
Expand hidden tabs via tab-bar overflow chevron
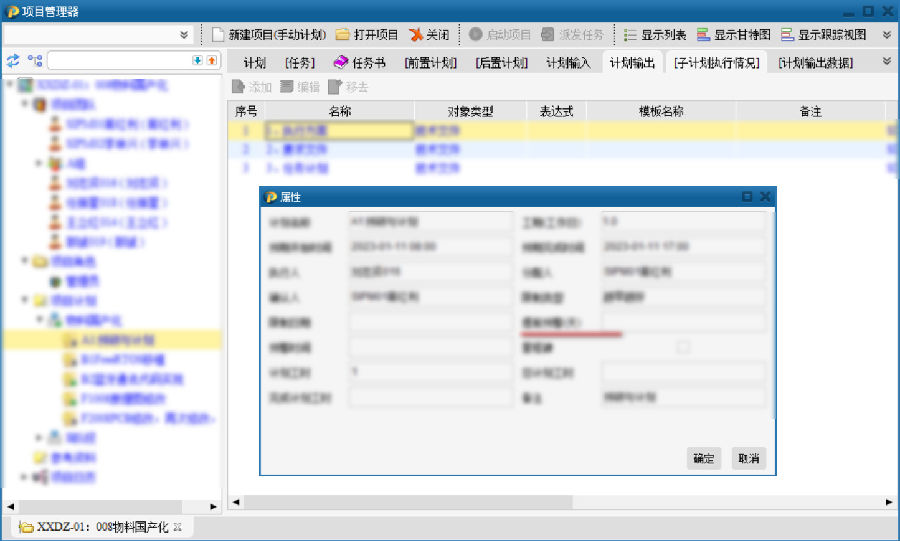point(886,61)
